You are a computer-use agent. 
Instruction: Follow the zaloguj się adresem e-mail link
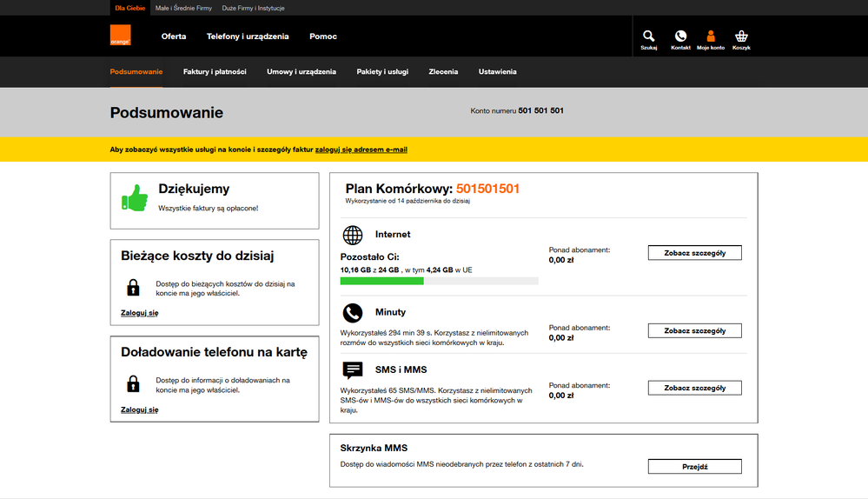click(361, 150)
